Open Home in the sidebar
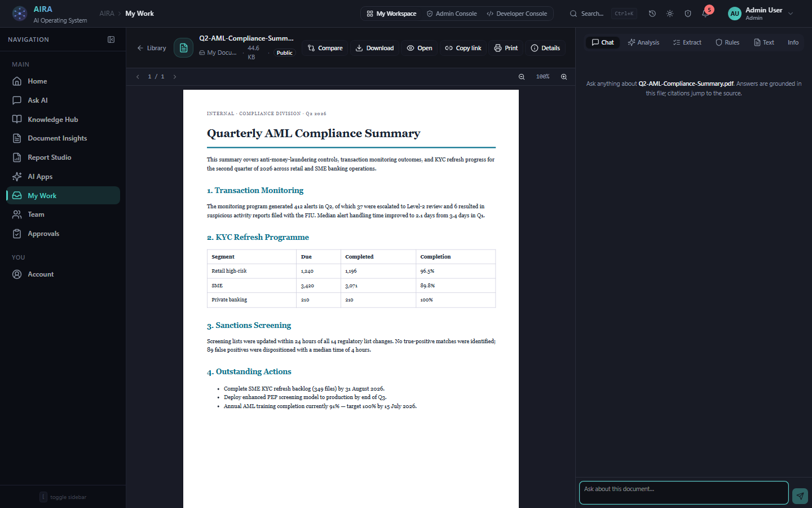This screenshot has width=812, height=508. point(63,81)
